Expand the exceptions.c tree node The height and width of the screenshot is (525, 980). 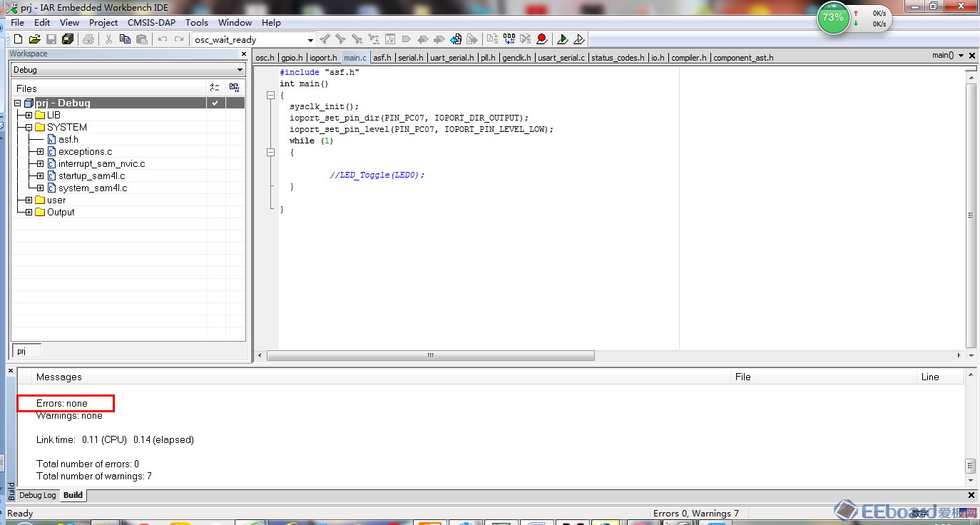(41, 151)
